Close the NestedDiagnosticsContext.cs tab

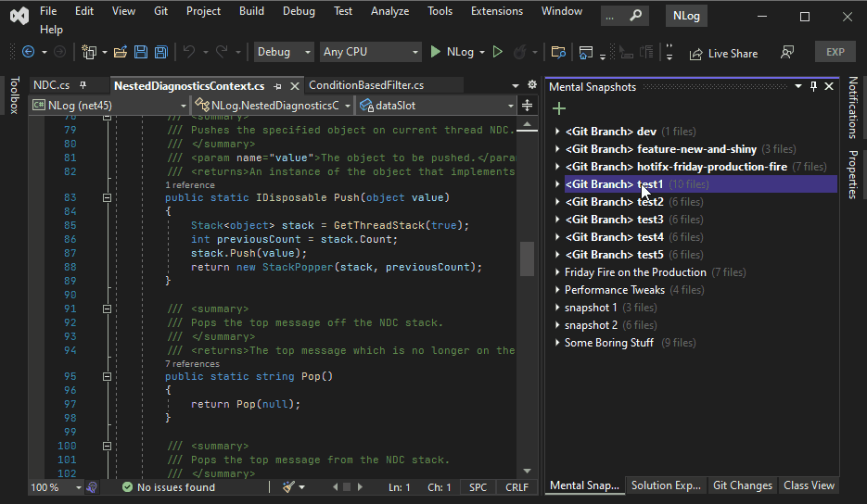(295, 86)
